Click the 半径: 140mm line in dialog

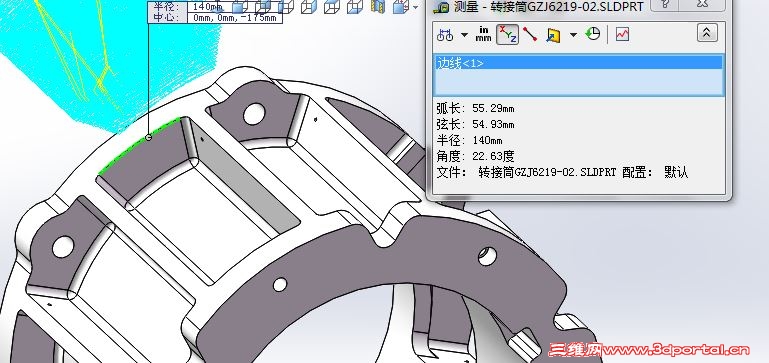(x=469, y=140)
